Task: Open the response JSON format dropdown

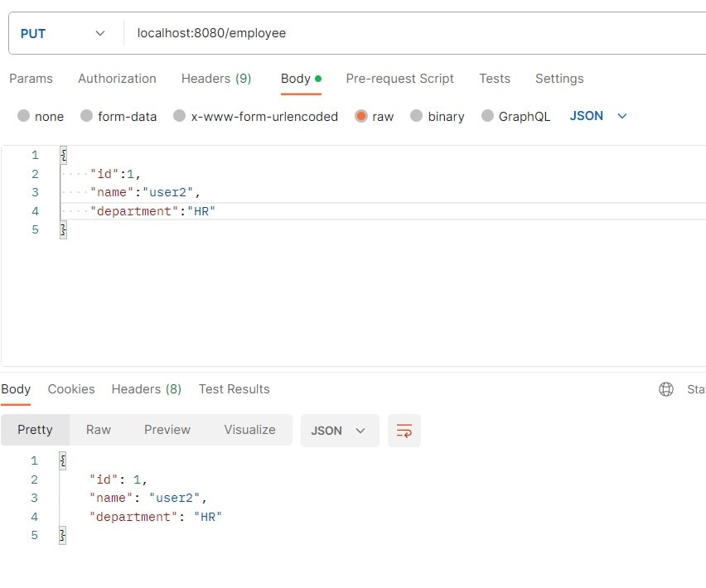Action: tap(340, 431)
